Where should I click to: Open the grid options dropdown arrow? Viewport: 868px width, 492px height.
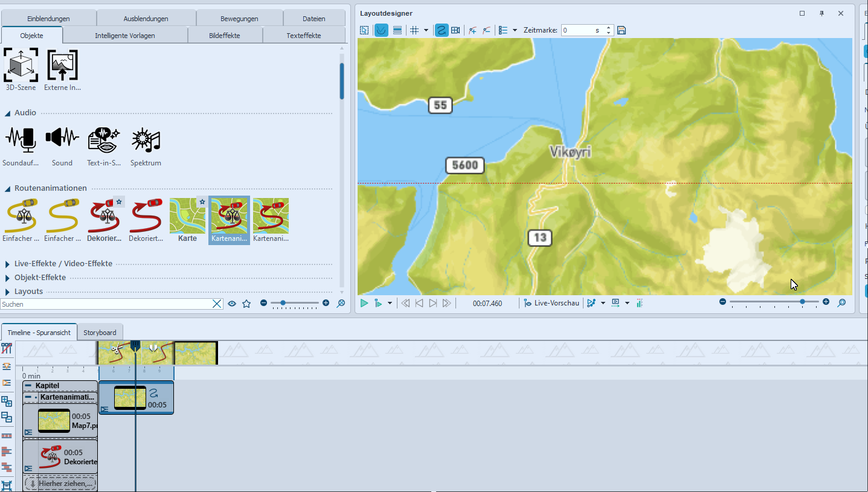click(426, 30)
